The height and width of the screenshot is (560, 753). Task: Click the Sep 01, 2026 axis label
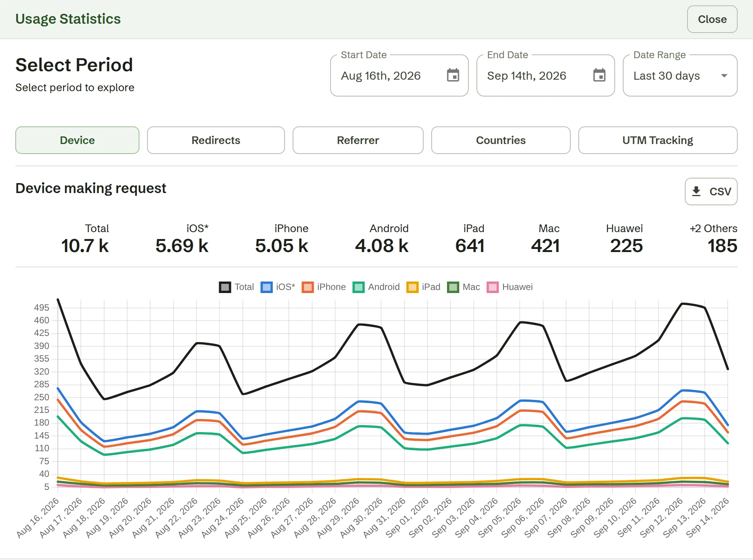(x=408, y=518)
